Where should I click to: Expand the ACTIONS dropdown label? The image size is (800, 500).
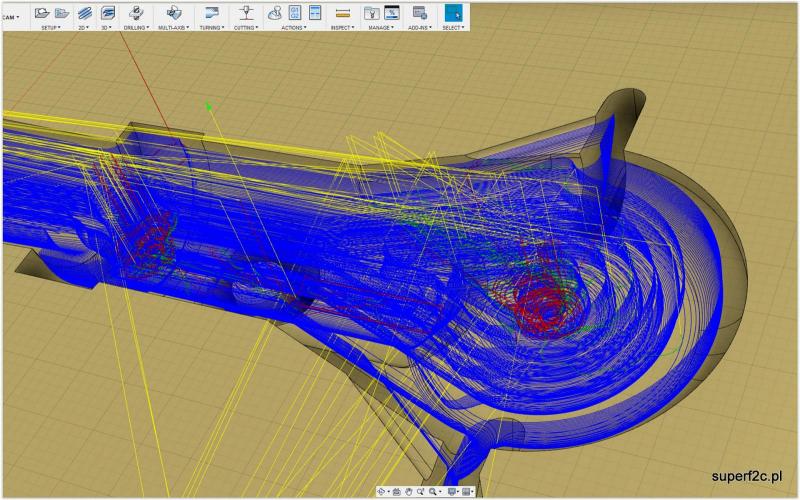click(x=294, y=28)
